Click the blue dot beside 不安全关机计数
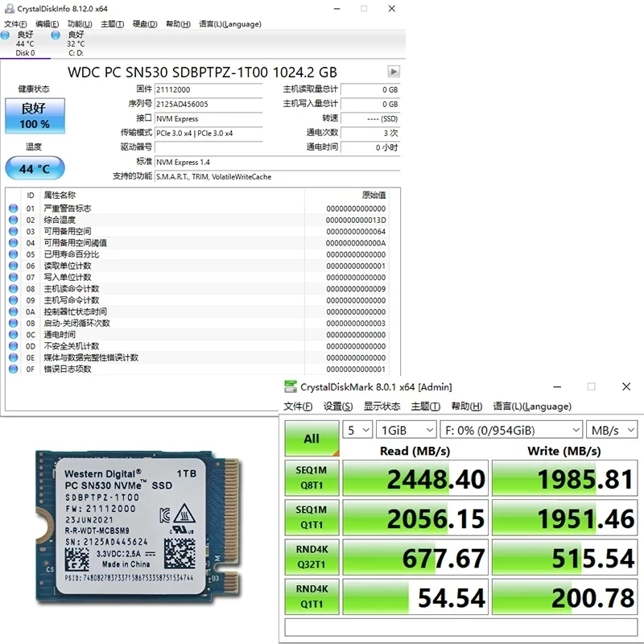The height and width of the screenshot is (644, 644). 12,345
